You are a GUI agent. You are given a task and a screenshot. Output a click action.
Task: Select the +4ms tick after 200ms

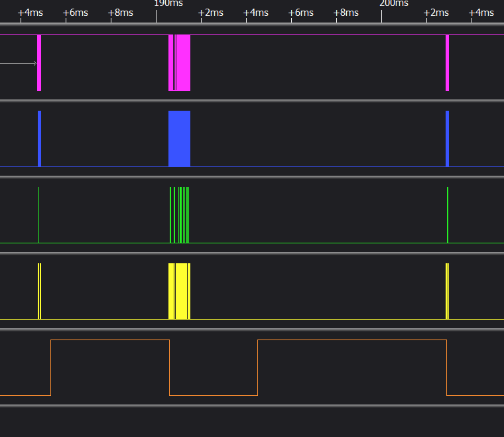481,13
